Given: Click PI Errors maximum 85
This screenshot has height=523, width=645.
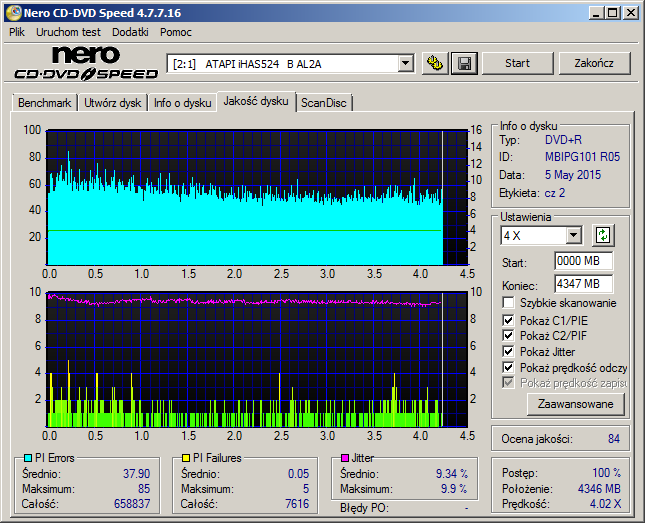Looking at the screenshot, I should (x=144, y=489).
